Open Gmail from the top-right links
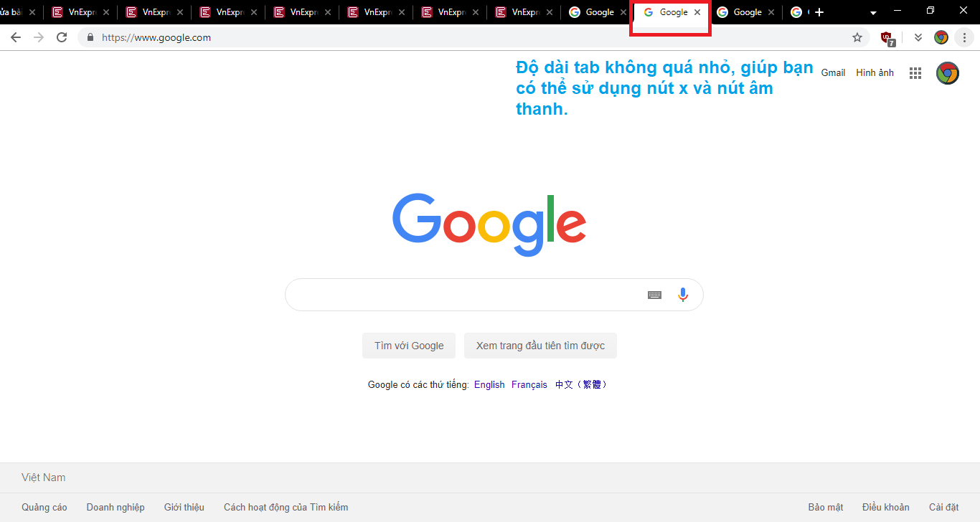 (x=833, y=72)
